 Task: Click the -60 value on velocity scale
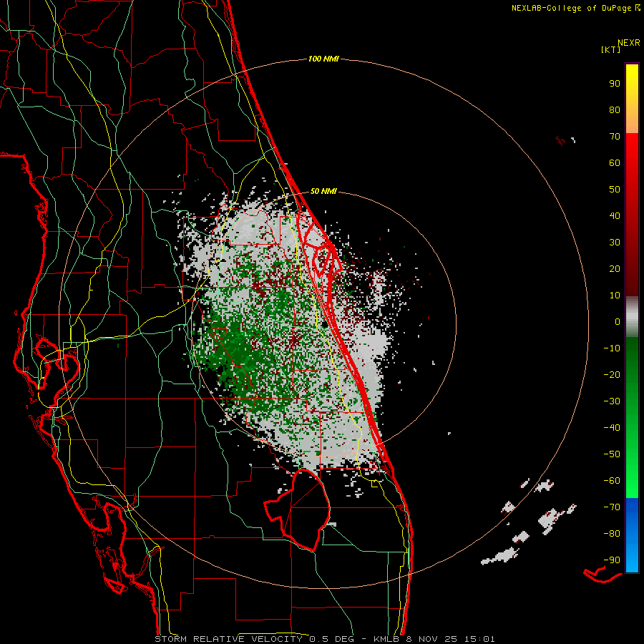[612, 481]
